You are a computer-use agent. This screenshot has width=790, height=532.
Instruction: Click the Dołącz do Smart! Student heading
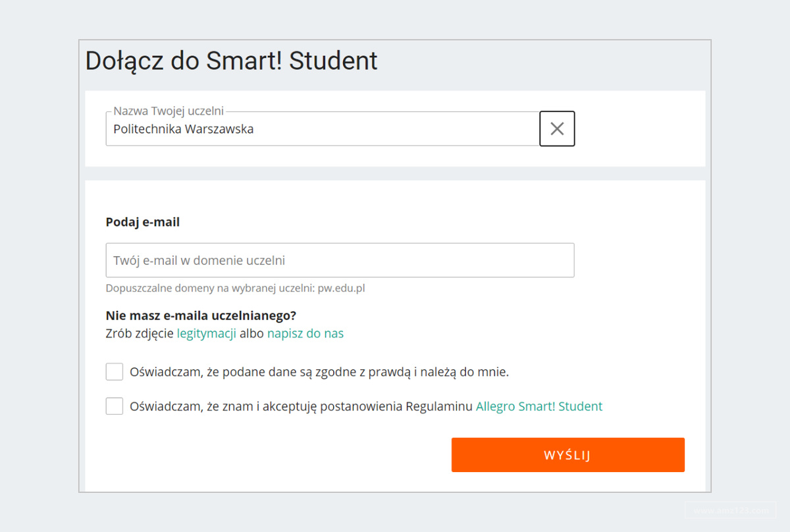click(x=231, y=61)
